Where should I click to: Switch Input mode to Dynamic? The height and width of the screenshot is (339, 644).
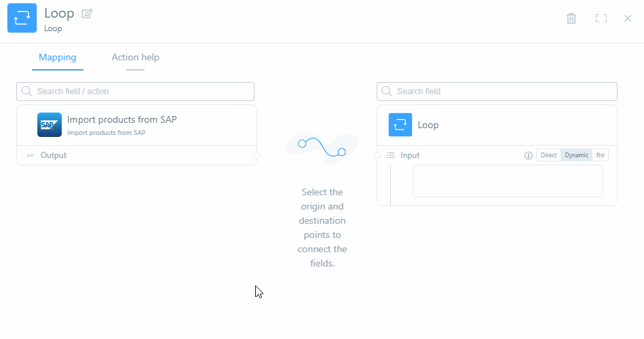(x=576, y=155)
